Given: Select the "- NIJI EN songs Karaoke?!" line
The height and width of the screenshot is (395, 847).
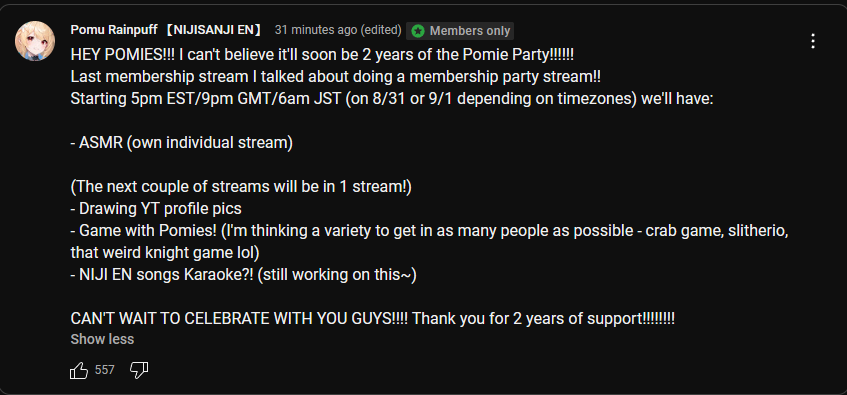Looking at the screenshot, I should pyautogui.click(x=244, y=275).
